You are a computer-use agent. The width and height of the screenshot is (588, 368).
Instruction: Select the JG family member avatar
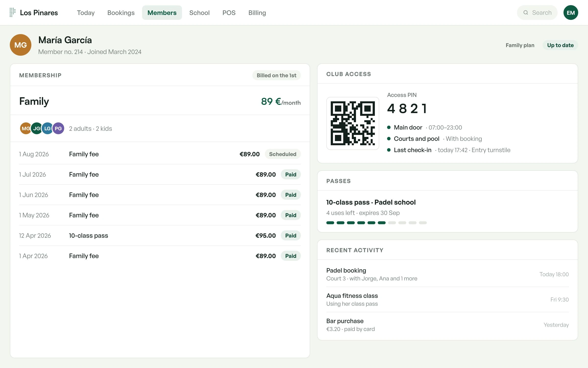(37, 128)
